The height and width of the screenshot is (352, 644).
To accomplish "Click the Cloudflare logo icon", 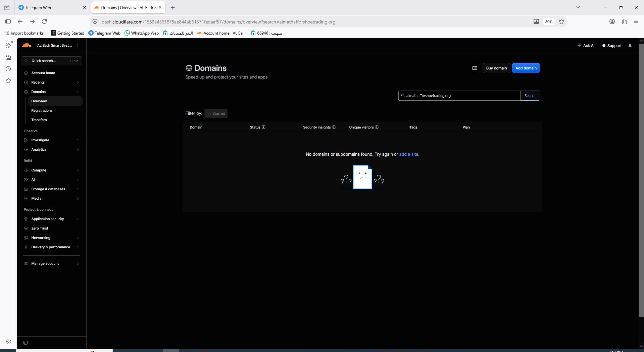I will [27, 45].
